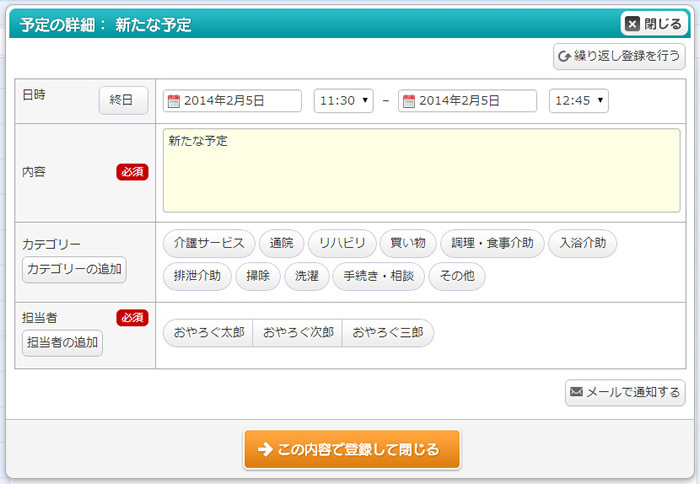This screenshot has height=484, width=700.
Task: Click the envelope icon for mail notification
Action: coord(576,392)
